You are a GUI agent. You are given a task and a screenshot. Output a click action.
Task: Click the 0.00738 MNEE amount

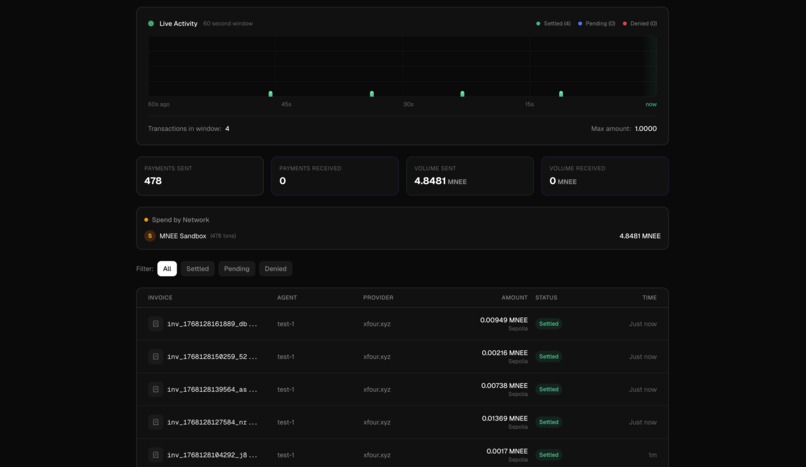[x=504, y=386]
